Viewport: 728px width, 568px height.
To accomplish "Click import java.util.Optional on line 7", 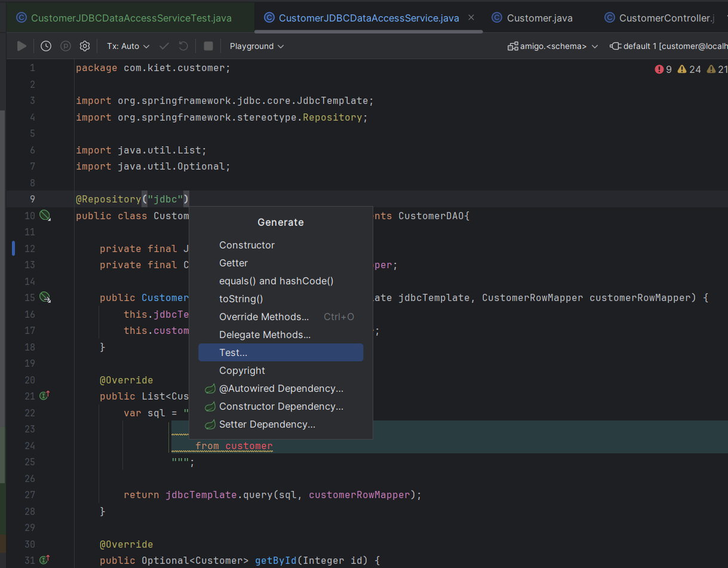I will coord(153,166).
